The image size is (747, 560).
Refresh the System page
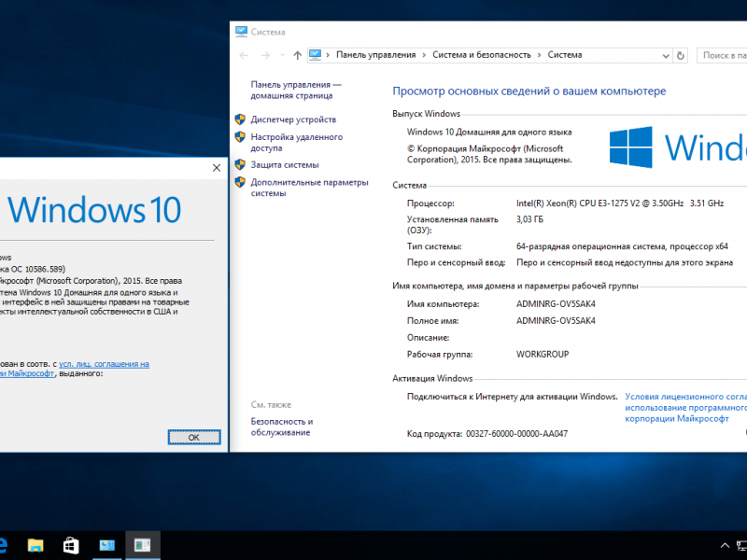pyautogui.click(x=681, y=55)
